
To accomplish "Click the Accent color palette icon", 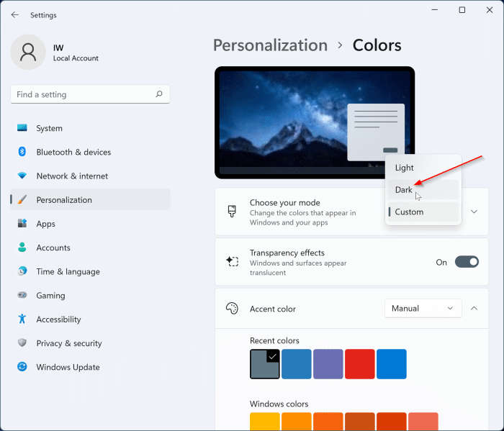I will (x=232, y=308).
